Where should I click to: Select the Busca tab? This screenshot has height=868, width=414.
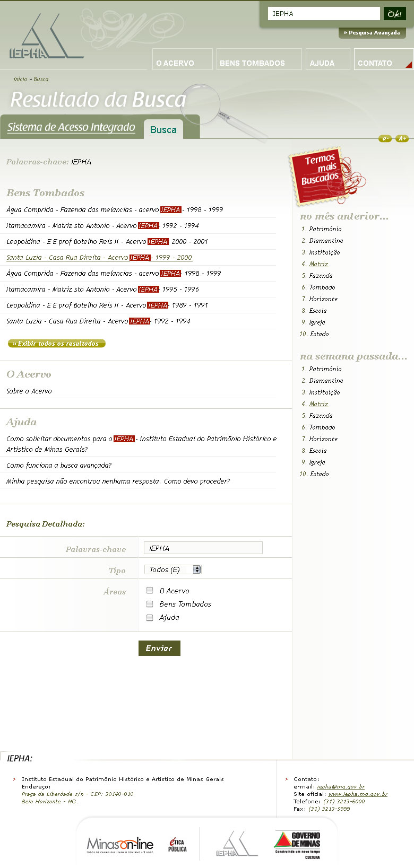click(163, 129)
